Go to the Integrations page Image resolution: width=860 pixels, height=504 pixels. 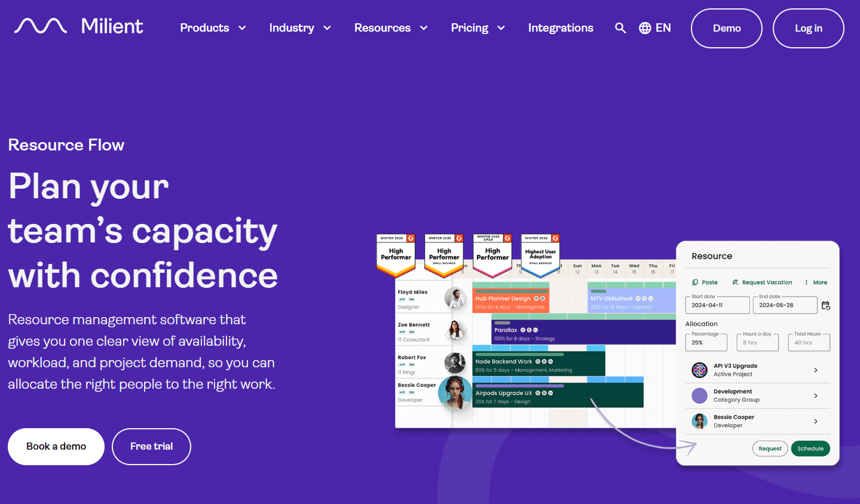point(561,28)
